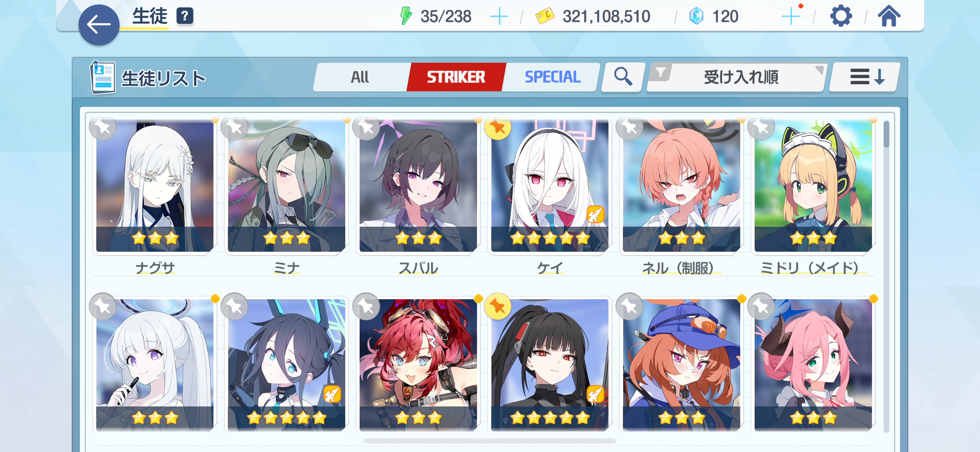
Task: Open the settings gear
Action: click(841, 16)
